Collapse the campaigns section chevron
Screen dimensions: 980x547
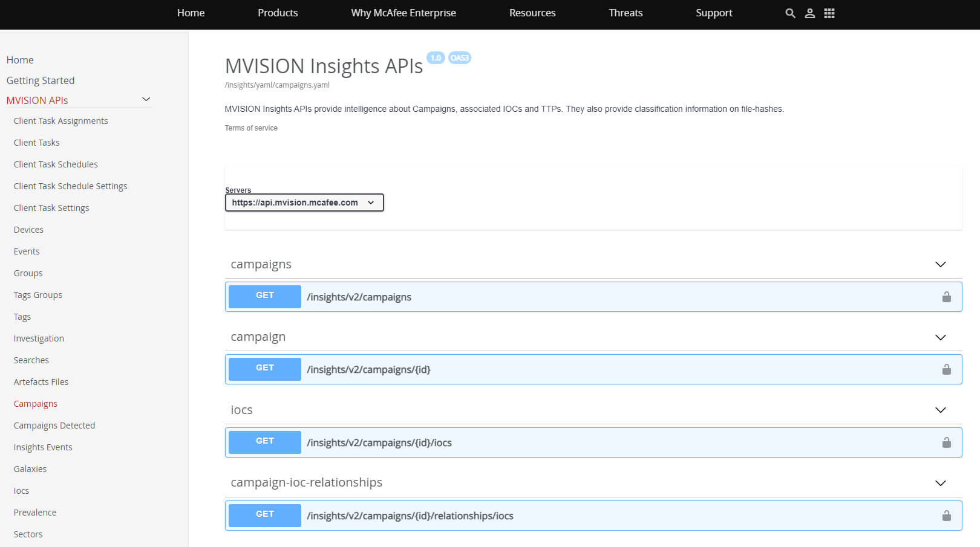click(941, 264)
